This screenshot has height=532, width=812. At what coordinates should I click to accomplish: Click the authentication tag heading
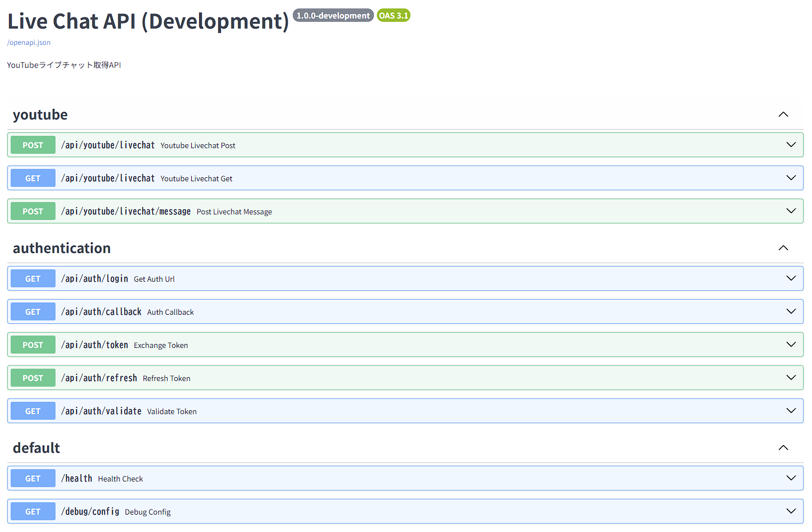(62, 248)
